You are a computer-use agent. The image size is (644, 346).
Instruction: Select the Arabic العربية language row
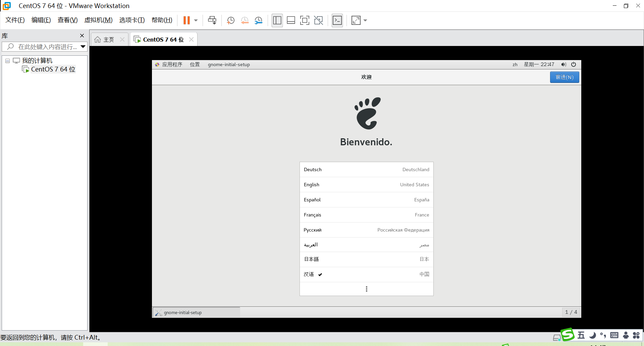[x=366, y=245]
